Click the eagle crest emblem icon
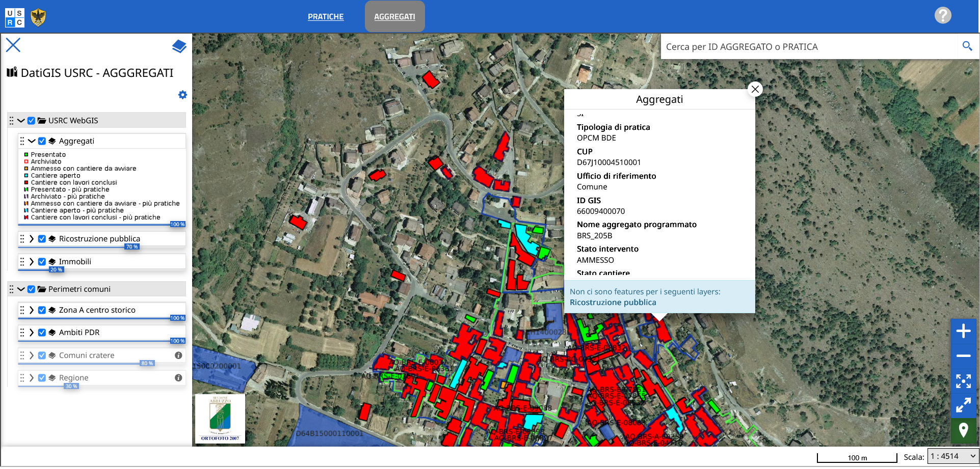The image size is (980, 469). tap(38, 17)
